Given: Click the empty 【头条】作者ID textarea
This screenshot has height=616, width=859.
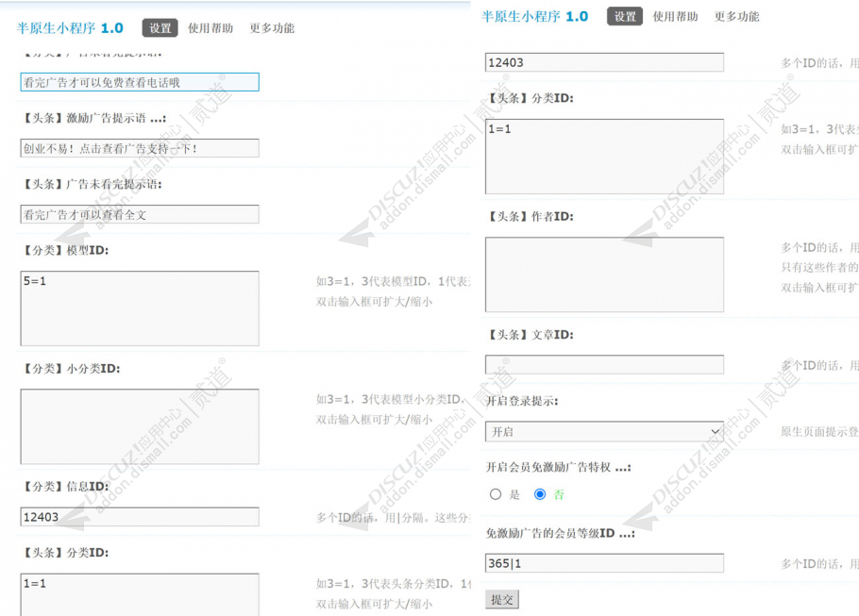Looking at the screenshot, I should (x=604, y=275).
